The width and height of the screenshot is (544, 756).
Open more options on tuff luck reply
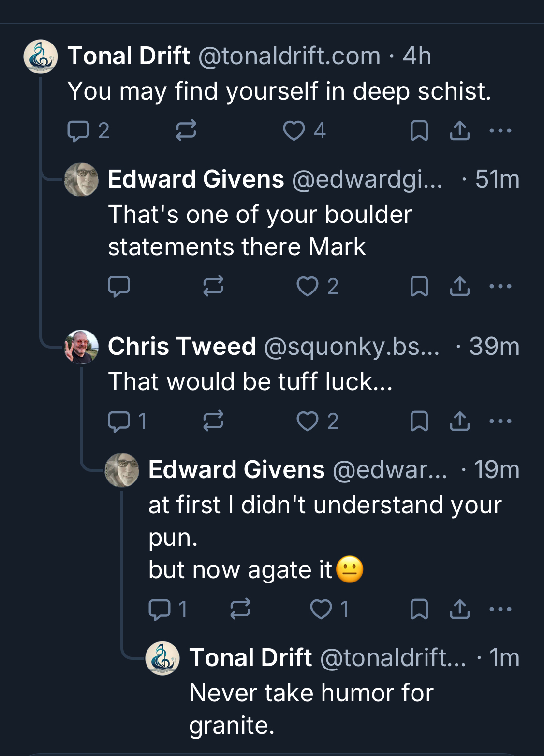pyautogui.click(x=500, y=421)
